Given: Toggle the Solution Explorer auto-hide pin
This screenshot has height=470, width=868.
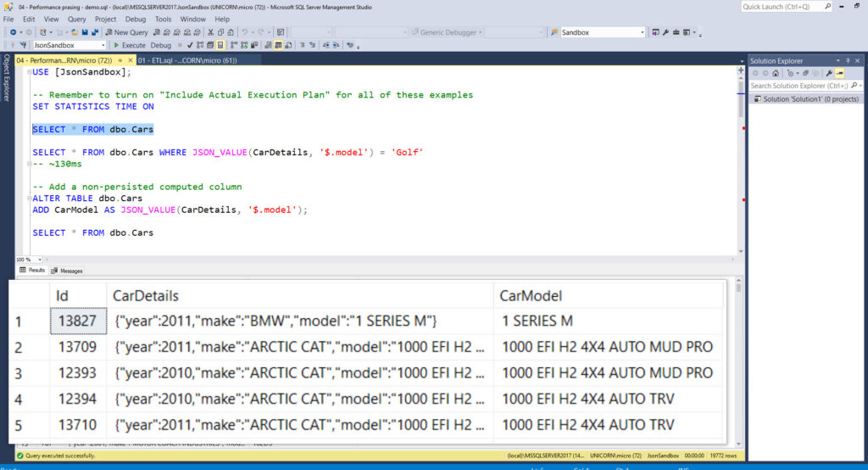Looking at the screenshot, I should point(848,61).
